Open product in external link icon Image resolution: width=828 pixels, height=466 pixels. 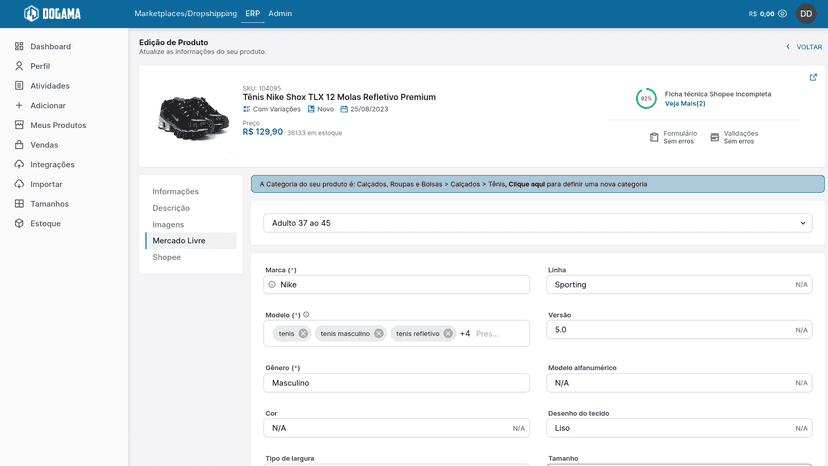[813, 77]
